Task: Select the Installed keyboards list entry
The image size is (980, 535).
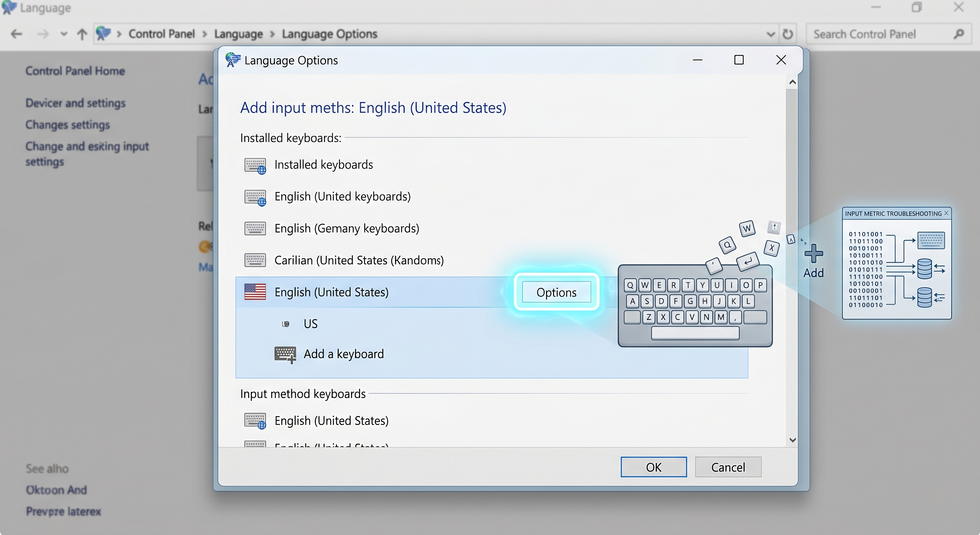Action: point(324,164)
